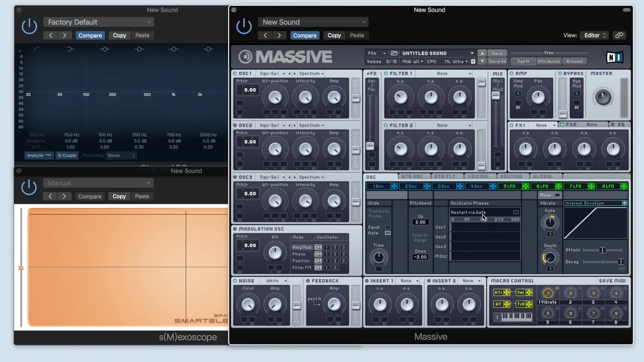
Task: Toggle the OSC2 enable button
Action: (x=235, y=125)
